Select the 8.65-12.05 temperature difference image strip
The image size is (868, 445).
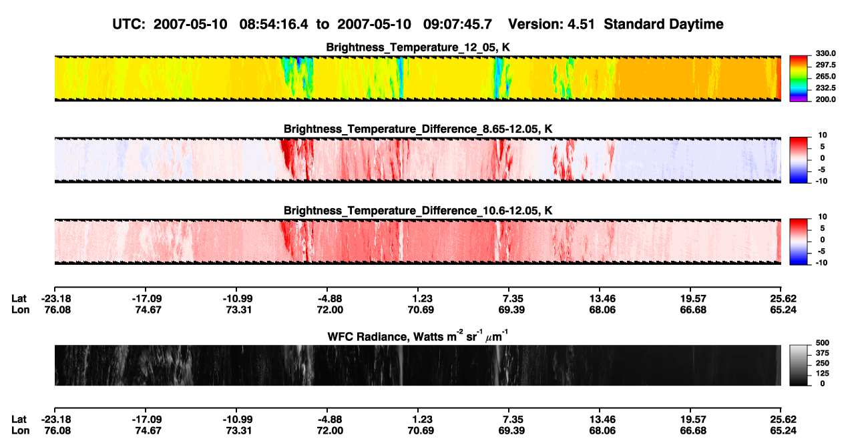click(x=417, y=159)
